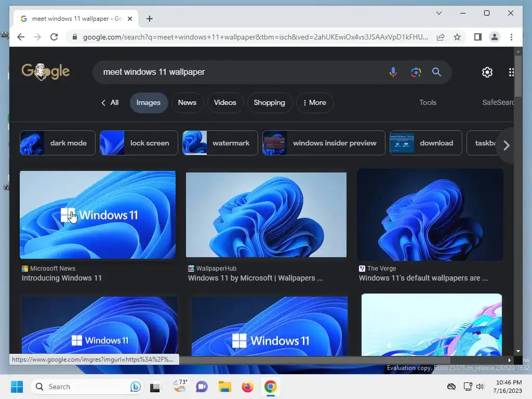
Task: Launch Firefox from taskbar
Action: tap(248, 387)
